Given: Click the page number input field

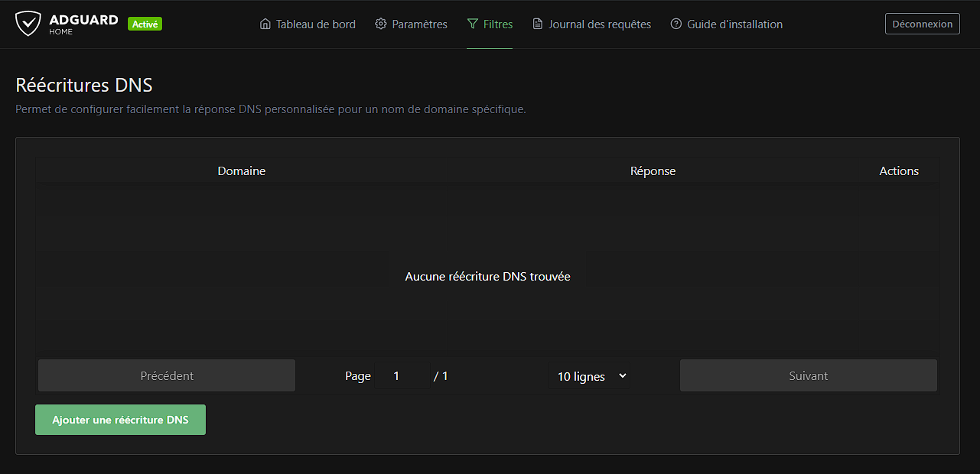Looking at the screenshot, I should click(402, 376).
